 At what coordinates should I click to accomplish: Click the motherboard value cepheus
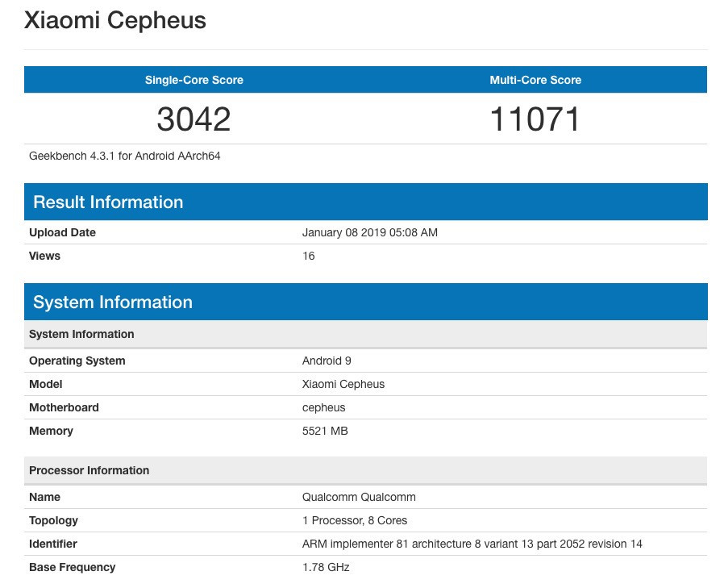[324, 408]
